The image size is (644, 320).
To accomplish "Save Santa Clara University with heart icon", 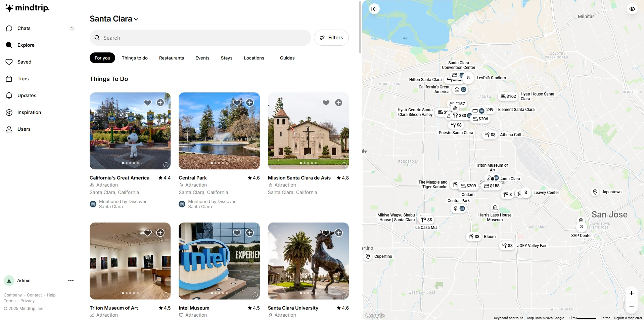I will (326, 233).
